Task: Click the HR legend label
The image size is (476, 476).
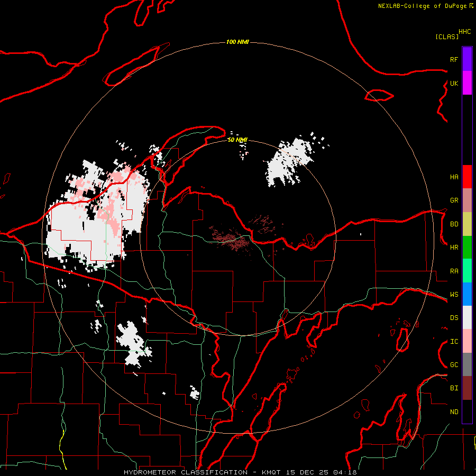Action: (x=454, y=248)
